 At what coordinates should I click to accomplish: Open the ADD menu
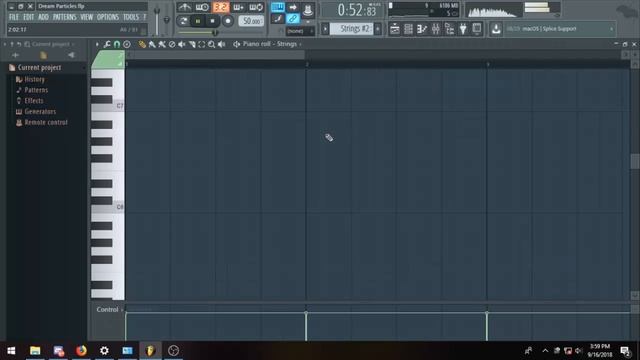tap(43, 17)
